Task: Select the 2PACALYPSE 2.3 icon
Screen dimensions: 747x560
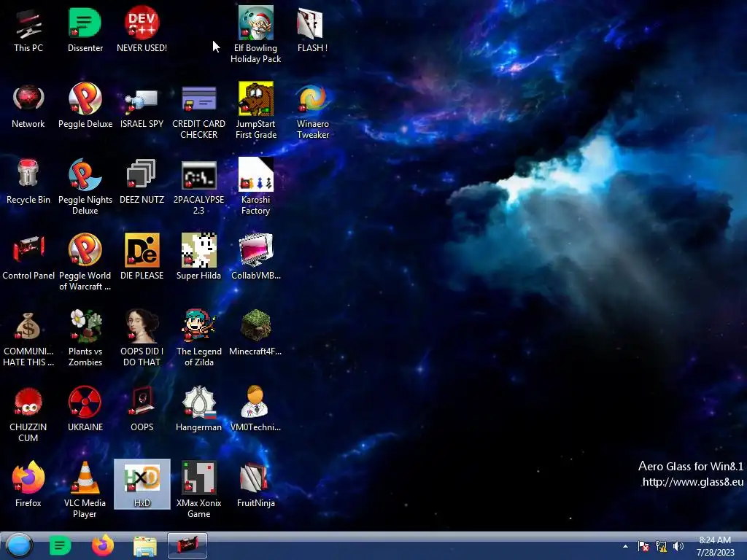Action: click(198, 187)
